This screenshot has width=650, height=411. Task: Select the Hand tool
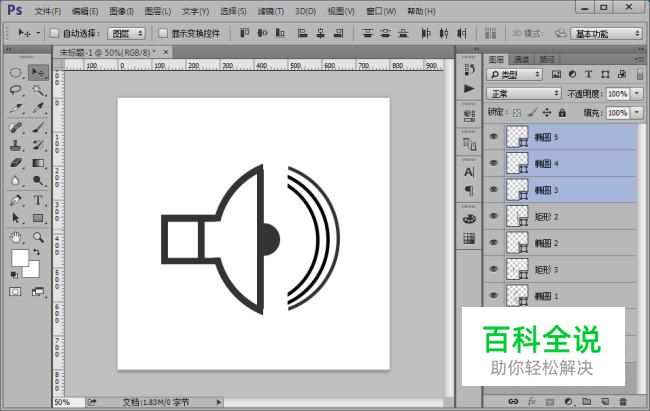(x=16, y=237)
